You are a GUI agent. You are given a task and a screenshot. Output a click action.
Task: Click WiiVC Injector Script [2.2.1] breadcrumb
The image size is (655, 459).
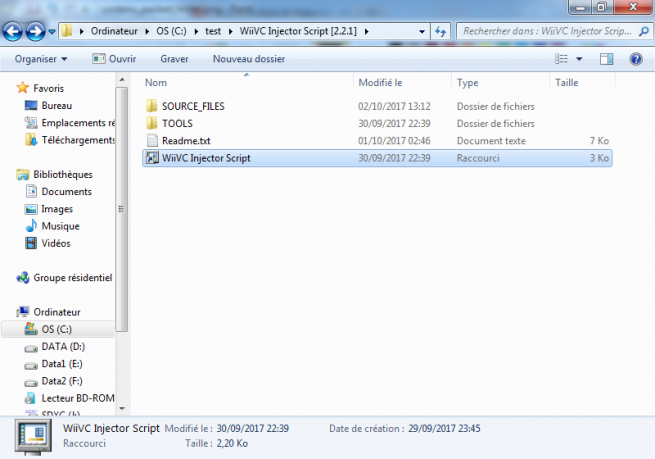(298, 31)
